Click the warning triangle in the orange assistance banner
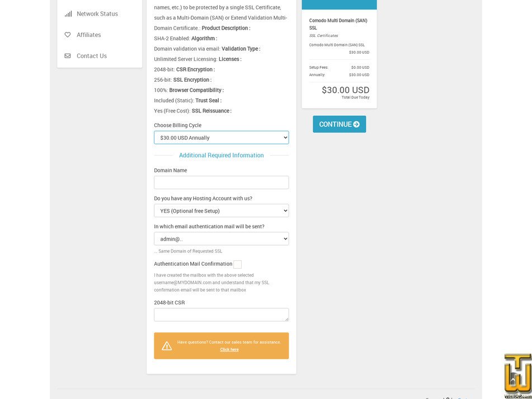Viewport: 532px width, 399px height. tap(167, 345)
